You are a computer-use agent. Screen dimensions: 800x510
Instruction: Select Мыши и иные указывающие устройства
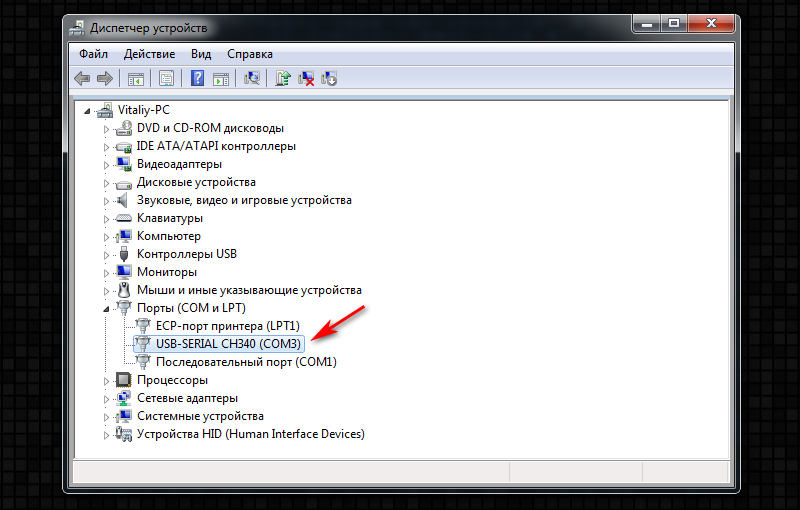coord(249,290)
